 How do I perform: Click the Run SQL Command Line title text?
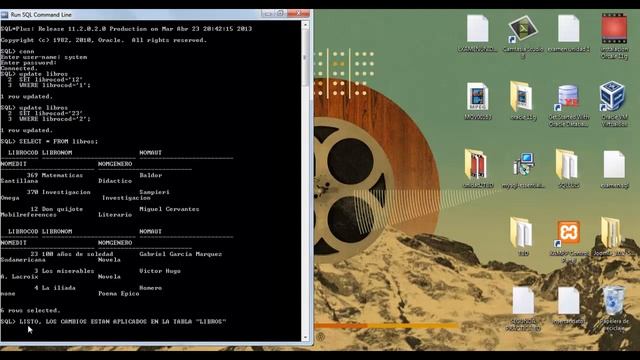pos(41,15)
